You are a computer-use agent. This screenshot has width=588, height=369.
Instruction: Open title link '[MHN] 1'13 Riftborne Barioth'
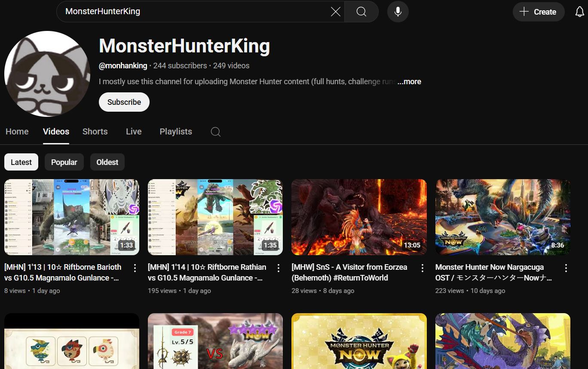click(x=63, y=272)
